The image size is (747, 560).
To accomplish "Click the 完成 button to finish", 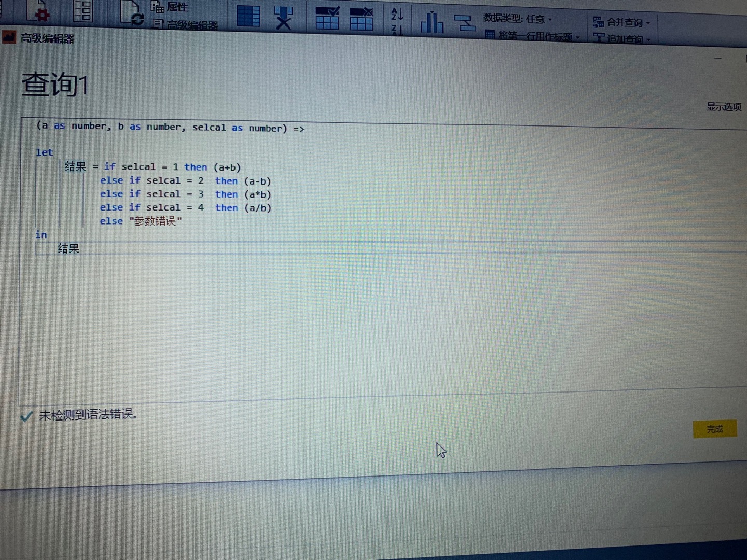I will tap(715, 429).
